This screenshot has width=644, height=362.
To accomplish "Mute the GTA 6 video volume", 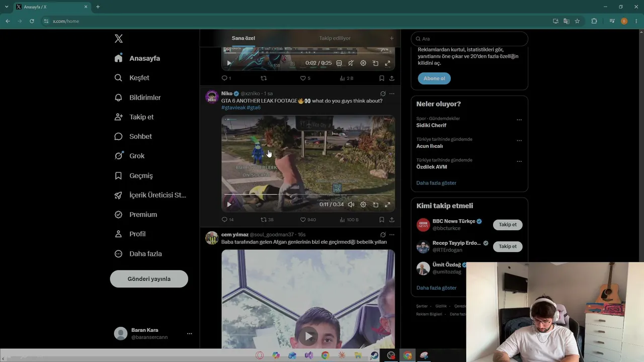I will (351, 205).
